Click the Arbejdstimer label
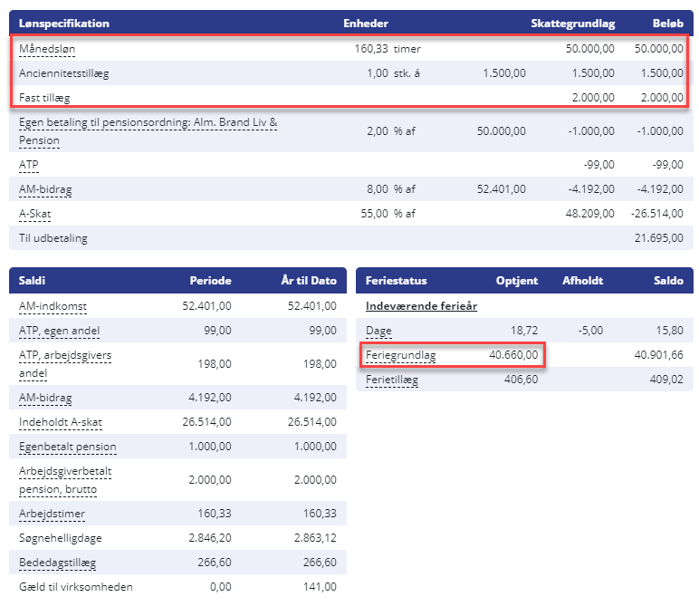 (52, 514)
